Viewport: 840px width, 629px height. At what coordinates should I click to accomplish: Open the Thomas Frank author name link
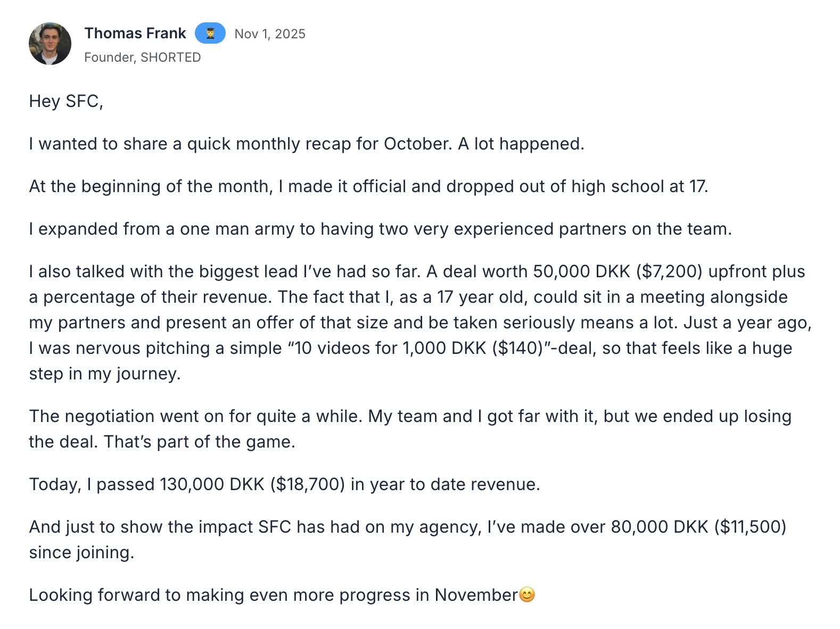[x=135, y=34]
